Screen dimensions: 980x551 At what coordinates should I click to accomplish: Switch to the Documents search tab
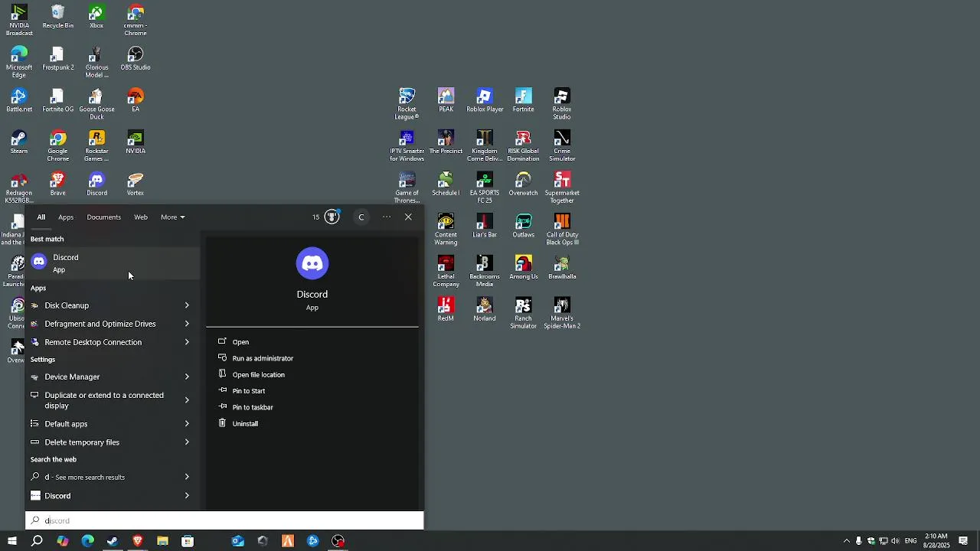pyautogui.click(x=103, y=217)
